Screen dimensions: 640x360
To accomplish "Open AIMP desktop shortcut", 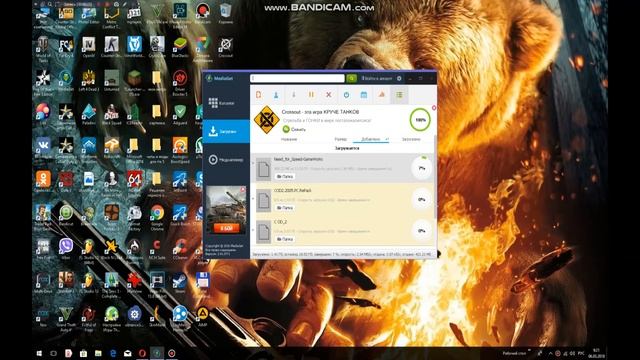I will (x=203, y=317).
